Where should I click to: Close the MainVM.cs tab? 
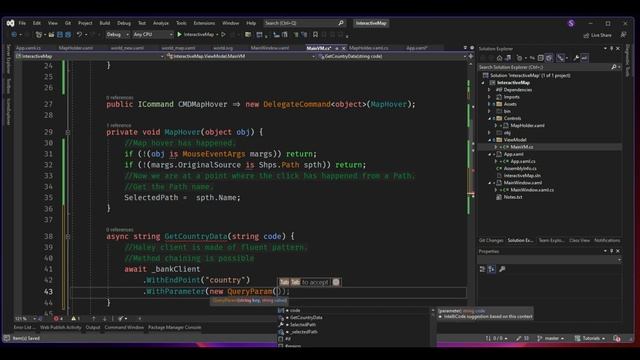(343, 48)
